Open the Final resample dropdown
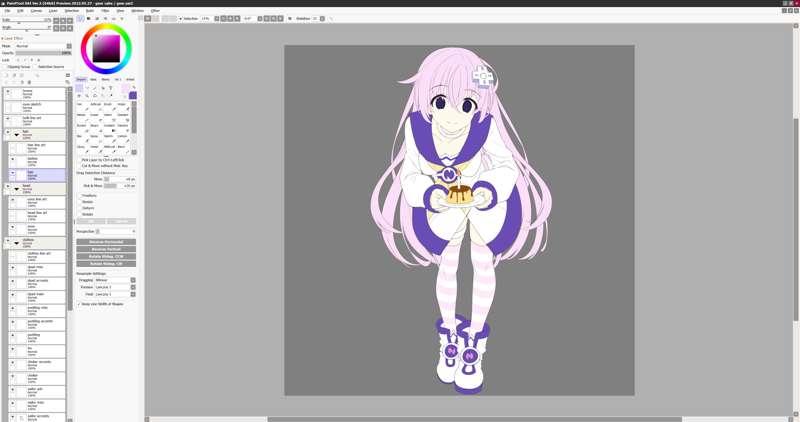The image size is (800, 422). click(115, 294)
